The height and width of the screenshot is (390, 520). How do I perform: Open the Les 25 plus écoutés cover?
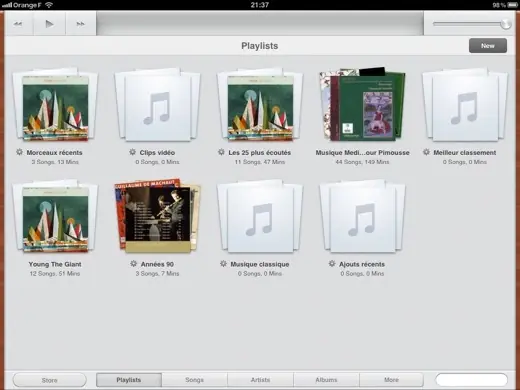(x=260, y=105)
